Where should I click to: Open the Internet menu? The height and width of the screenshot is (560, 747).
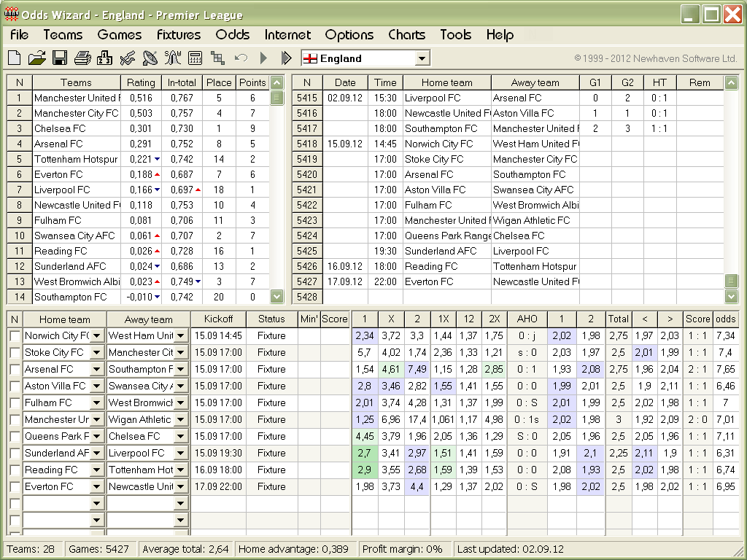tap(287, 35)
